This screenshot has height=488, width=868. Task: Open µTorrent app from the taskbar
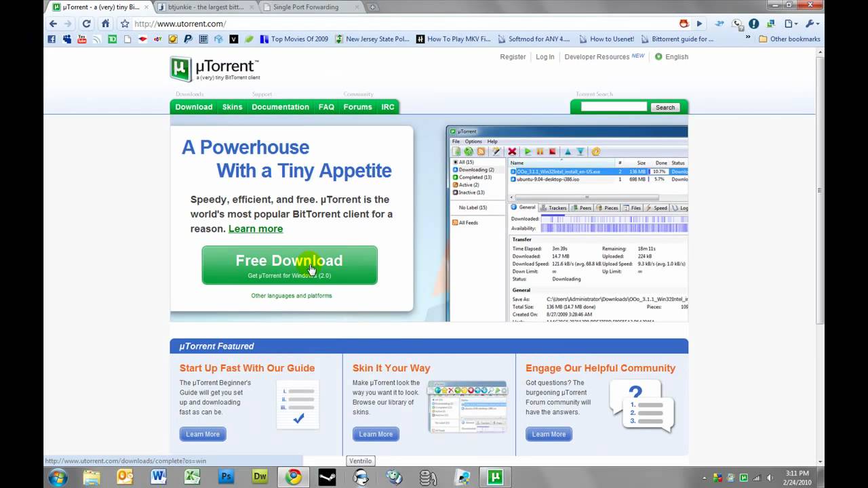pos(495,477)
